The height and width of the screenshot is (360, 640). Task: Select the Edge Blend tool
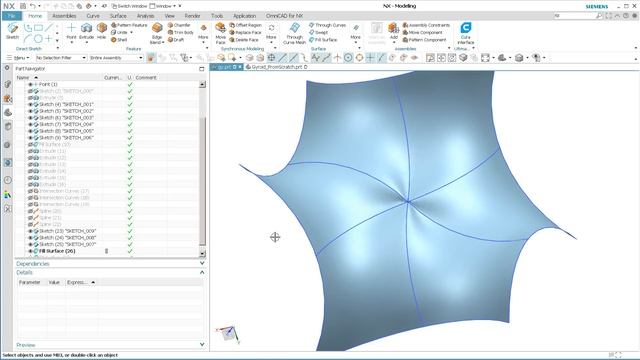point(157,33)
